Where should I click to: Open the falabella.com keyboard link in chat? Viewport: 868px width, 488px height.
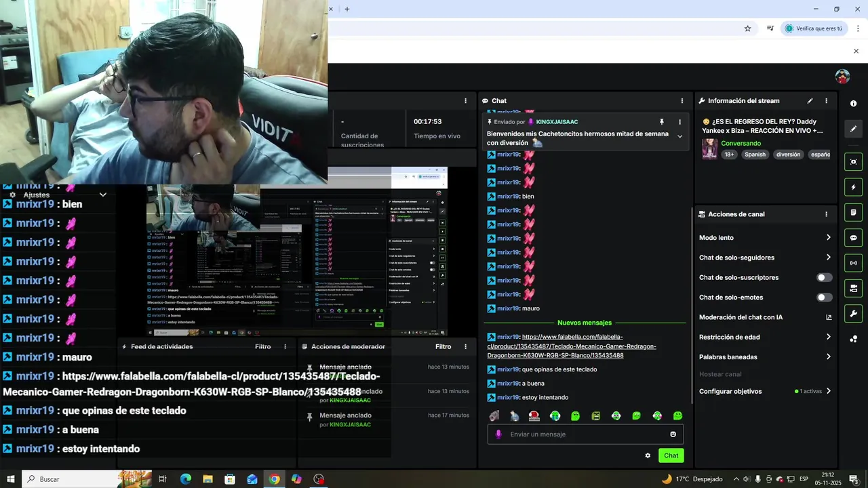572,346
